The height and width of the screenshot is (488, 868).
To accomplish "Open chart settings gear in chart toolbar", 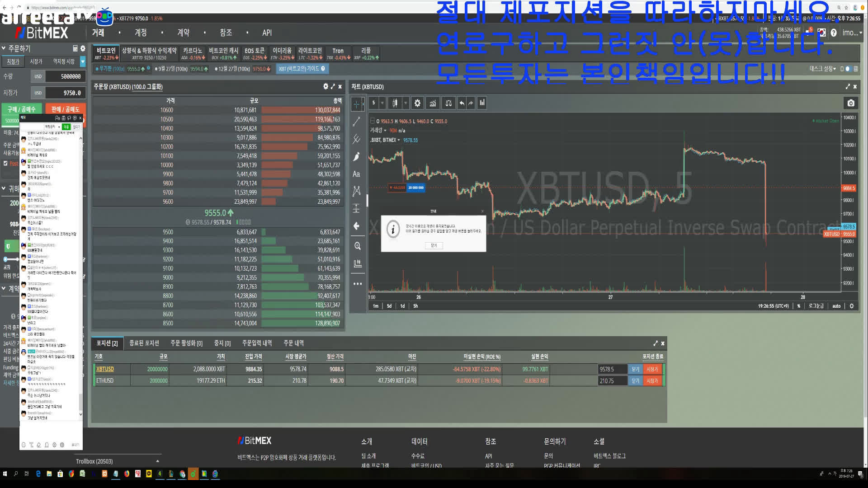I will click(x=417, y=103).
